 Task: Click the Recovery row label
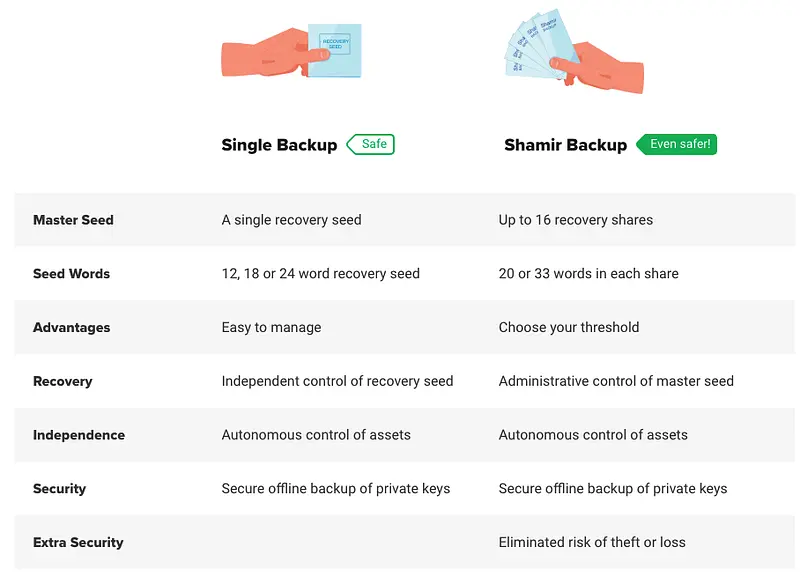tap(62, 381)
